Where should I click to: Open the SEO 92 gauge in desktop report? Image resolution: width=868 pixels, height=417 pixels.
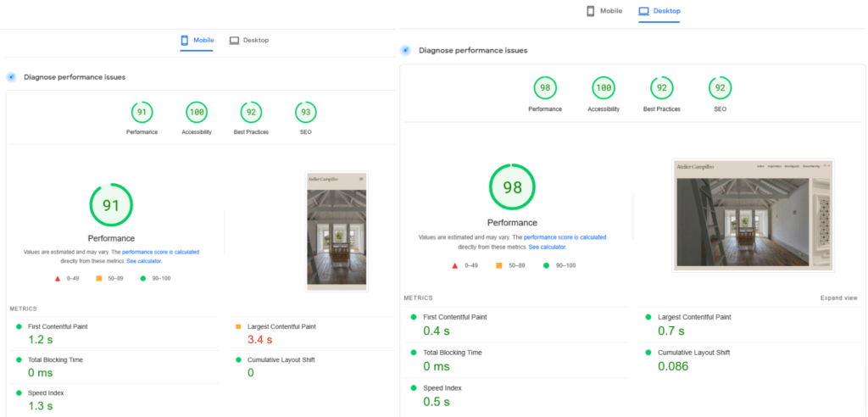pyautogui.click(x=721, y=88)
